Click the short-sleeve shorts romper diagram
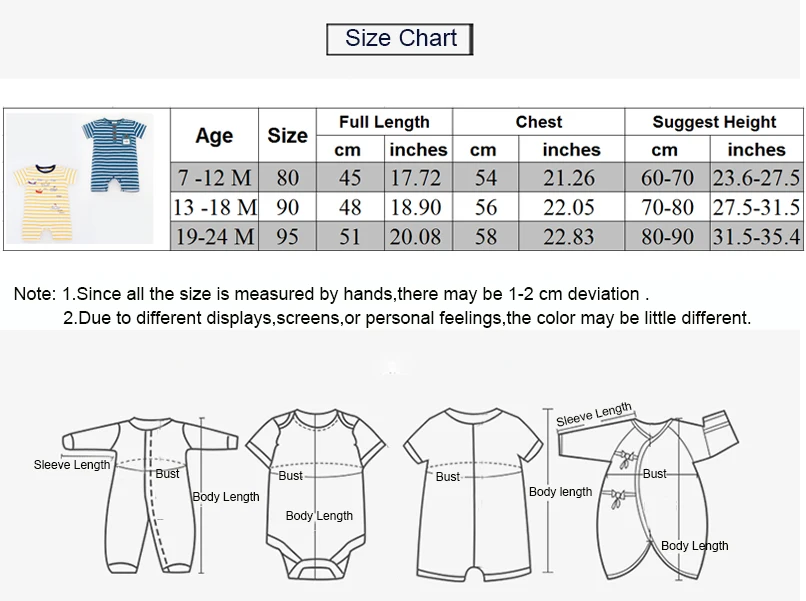Image resolution: width=806 pixels, height=601 pixels. [473, 495]
